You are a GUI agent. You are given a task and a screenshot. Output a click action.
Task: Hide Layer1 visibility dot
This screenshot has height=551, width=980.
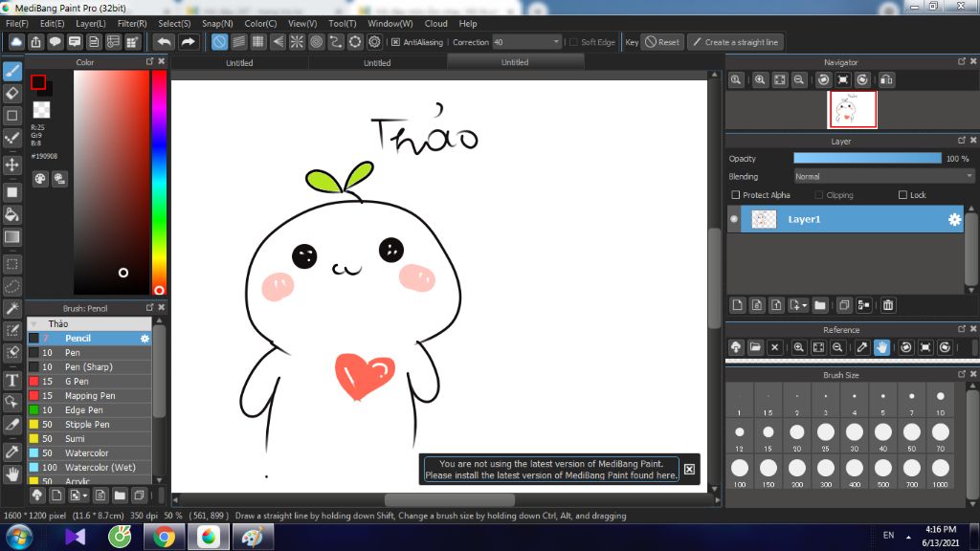734,219
